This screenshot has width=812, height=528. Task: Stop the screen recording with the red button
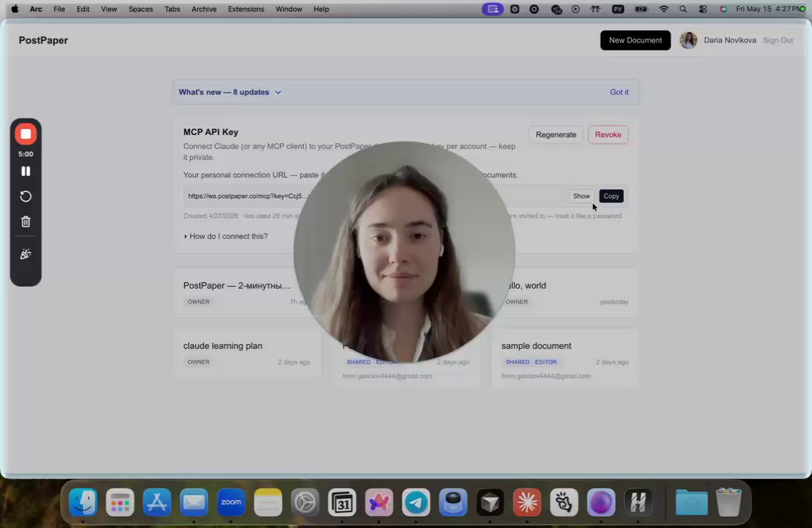pos(26,133)
